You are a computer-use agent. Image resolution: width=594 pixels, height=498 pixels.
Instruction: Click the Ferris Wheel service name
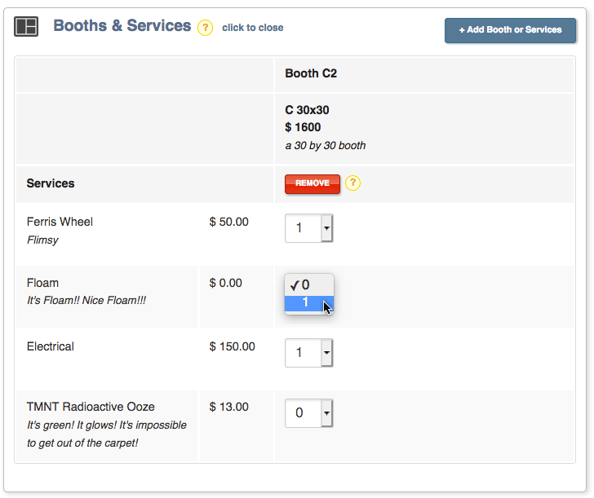coord(60,222)
